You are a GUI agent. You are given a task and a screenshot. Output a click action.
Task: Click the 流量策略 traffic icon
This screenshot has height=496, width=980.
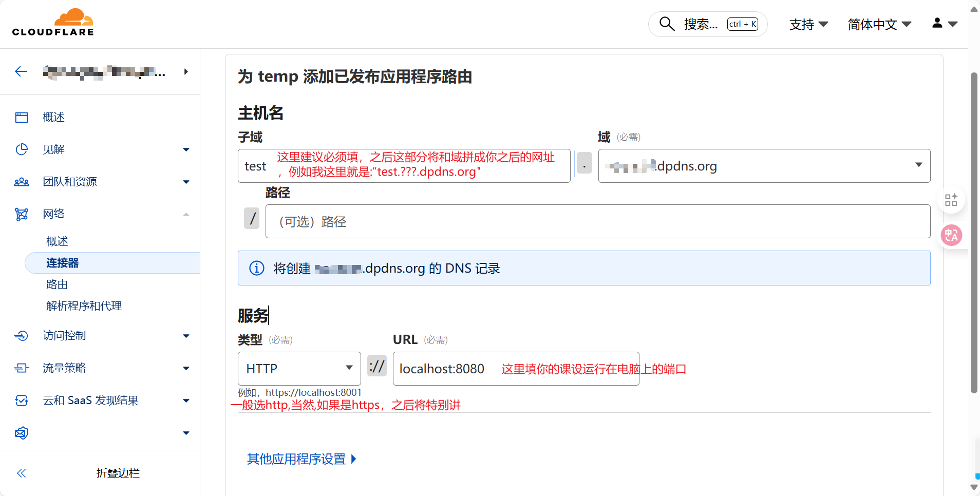click(x=22, y=368)
